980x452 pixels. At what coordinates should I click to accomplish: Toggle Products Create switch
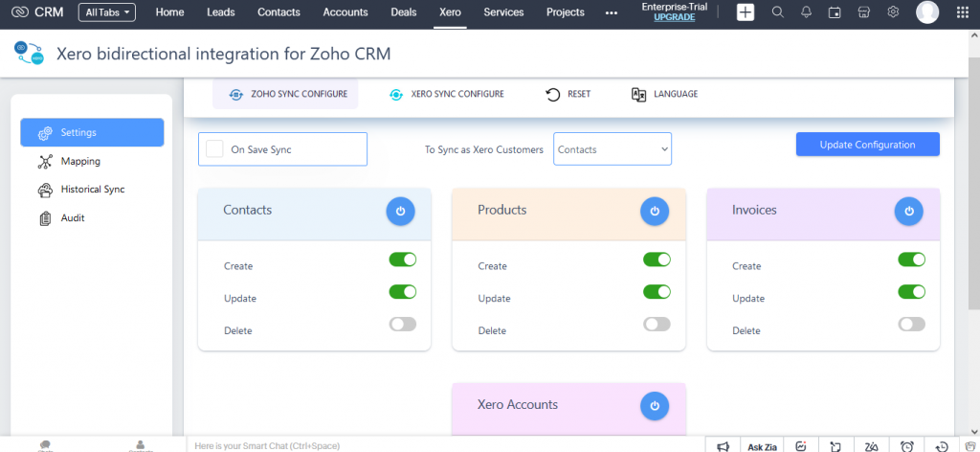click(x=657, y=260)
